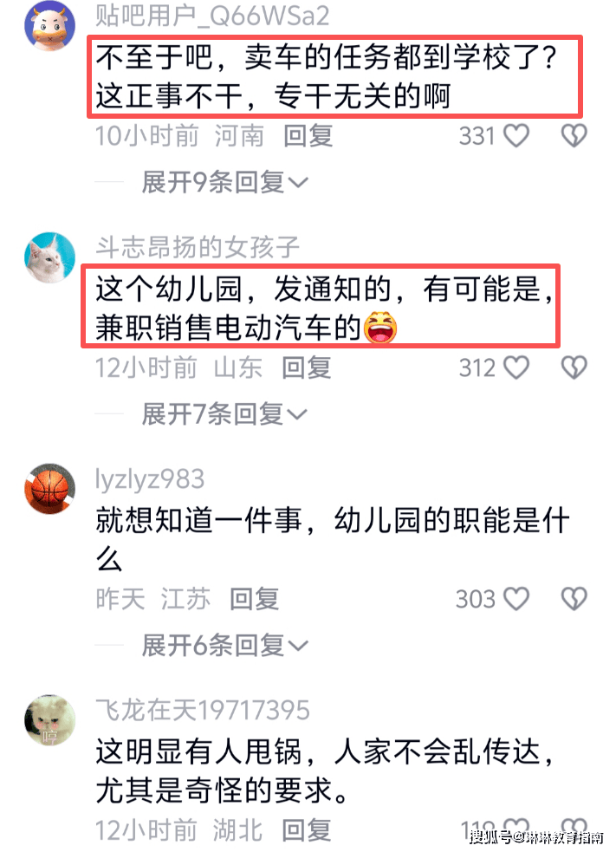Open the white cat avatar profile
616x852 pixels.
coord(50,257)
